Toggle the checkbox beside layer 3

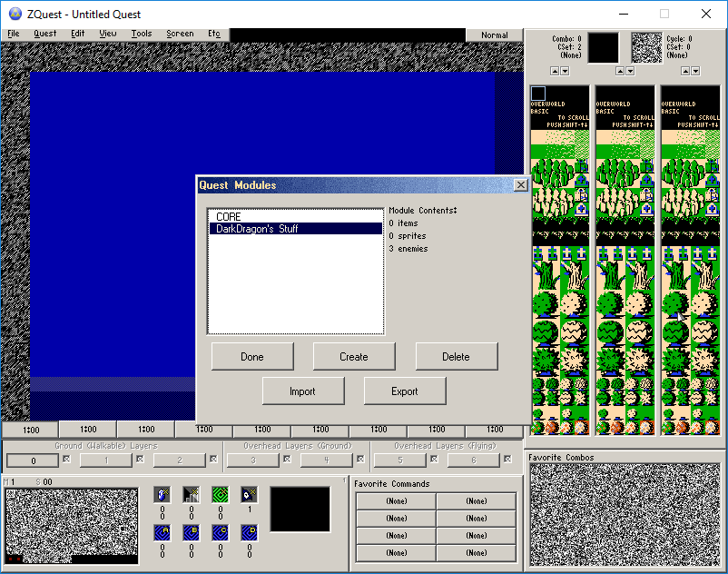tap(288, 459)
